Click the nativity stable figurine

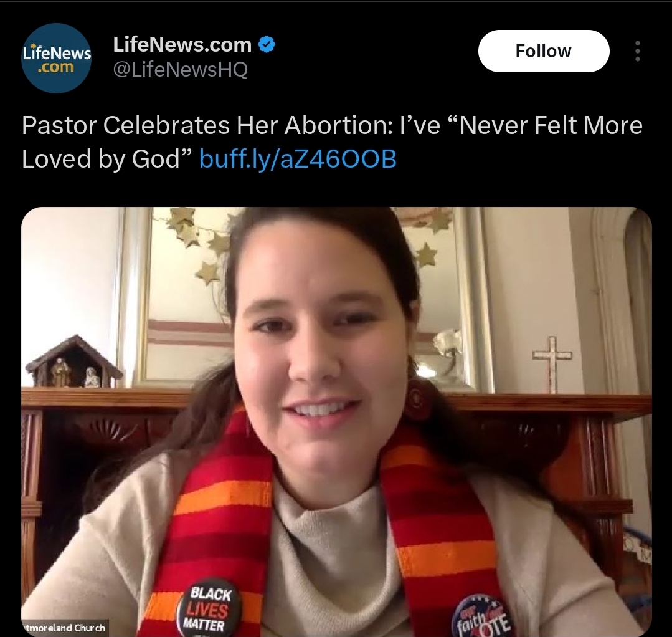tap(72, 361)
